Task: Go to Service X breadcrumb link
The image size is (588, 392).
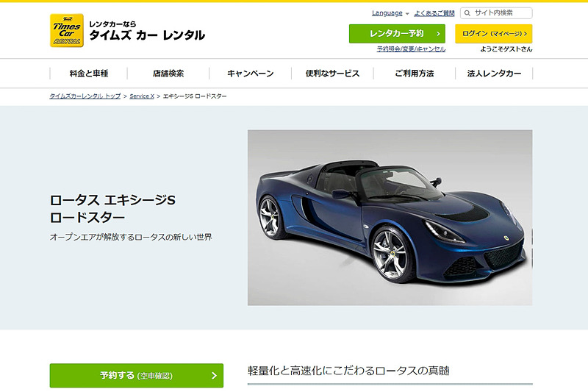Action: [x=142, y=96]
